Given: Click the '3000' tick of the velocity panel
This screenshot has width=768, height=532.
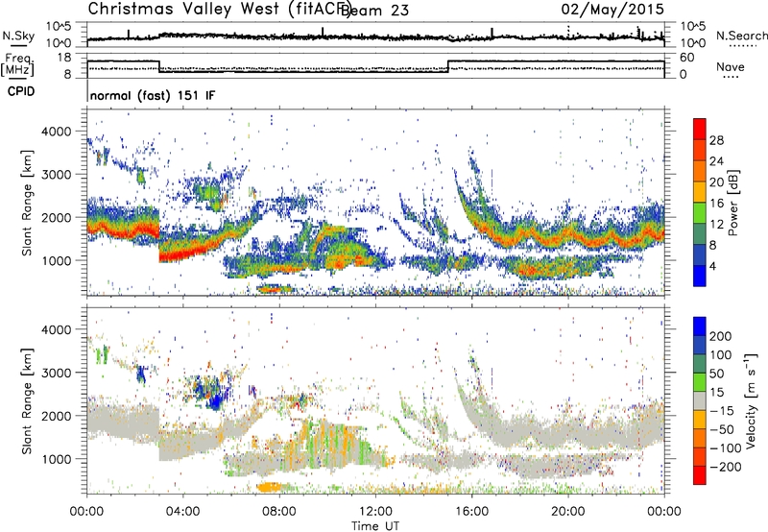Looking at the screenshot, I should (57, 373).
